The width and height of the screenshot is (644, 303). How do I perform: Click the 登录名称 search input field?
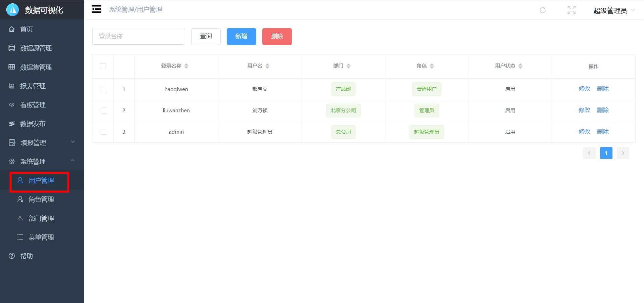[x=139, y=36]
